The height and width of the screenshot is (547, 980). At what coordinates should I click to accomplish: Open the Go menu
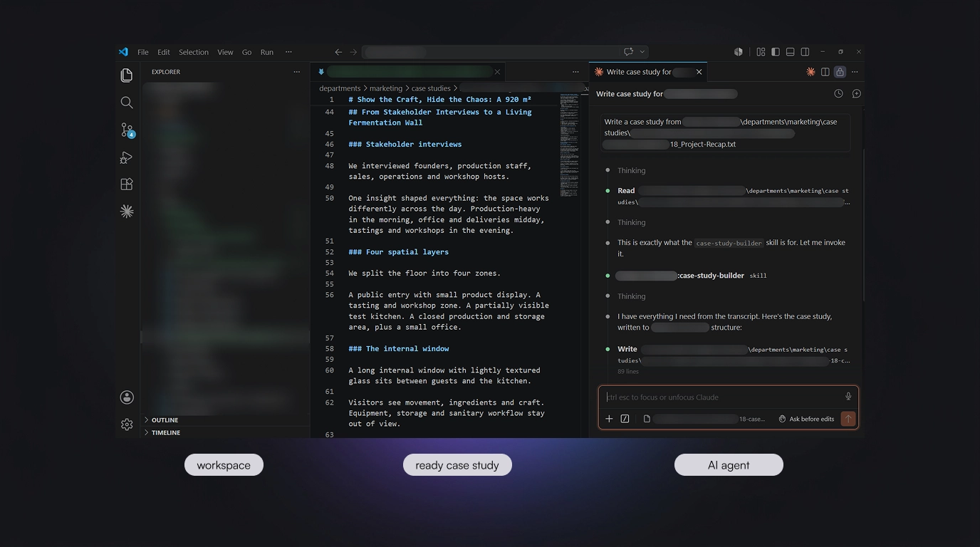tap(246, 52)
